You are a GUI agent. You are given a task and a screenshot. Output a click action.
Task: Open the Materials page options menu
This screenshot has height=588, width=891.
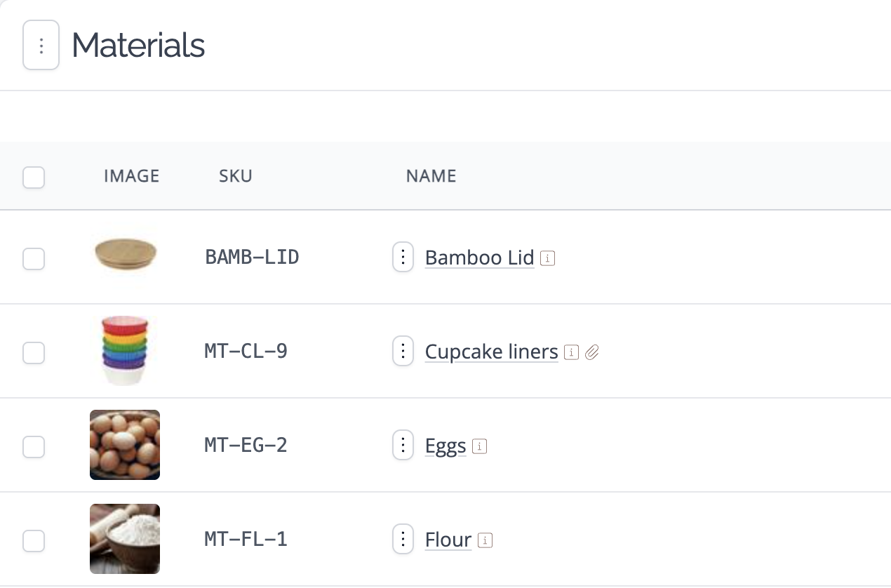pos(41,46)
